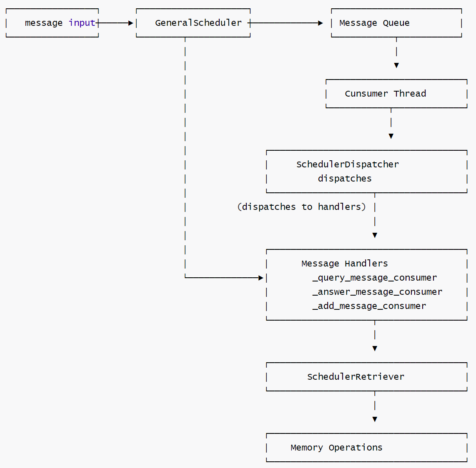Select the GeneralScheduler node

(x=193, y=23)
